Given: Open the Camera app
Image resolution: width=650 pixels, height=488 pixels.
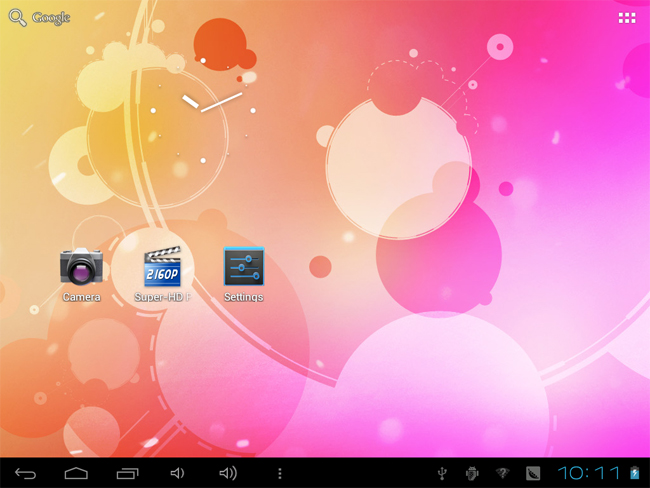Looking at the screenshot, I should pos(81,267).
